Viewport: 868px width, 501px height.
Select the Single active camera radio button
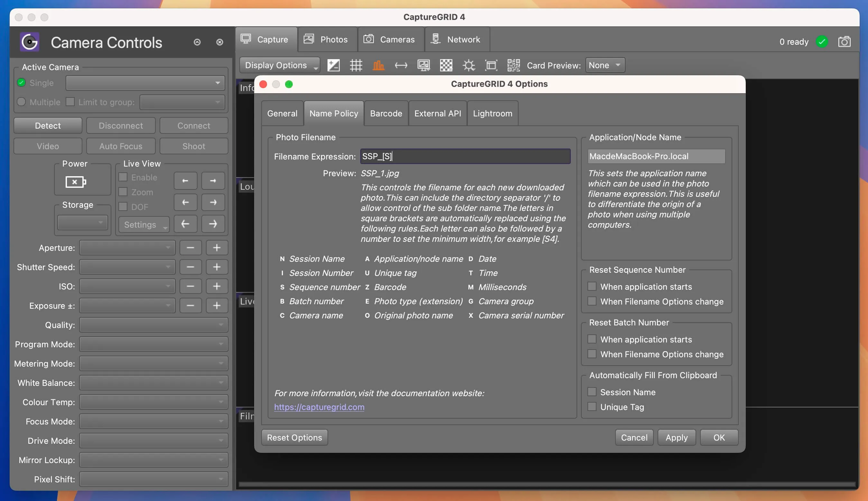(21, 83)
